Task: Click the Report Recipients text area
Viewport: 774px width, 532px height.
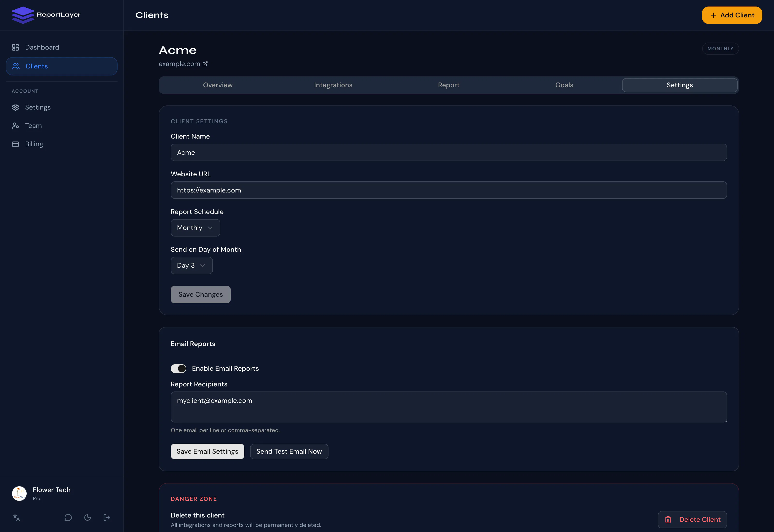Action: [449, 407]
